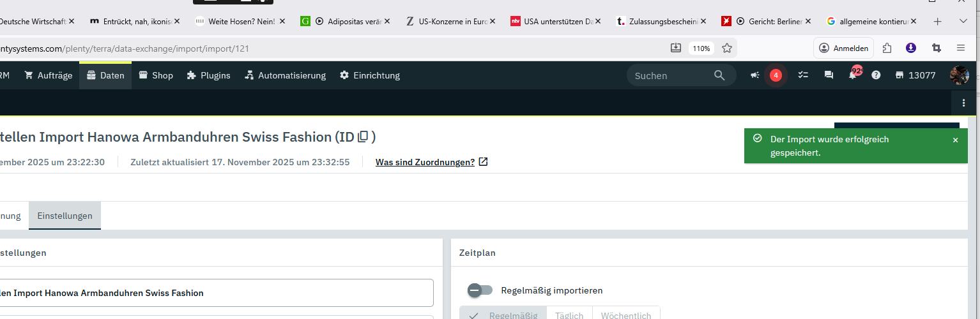This screenshot has width=980, height=319.
Task: Click the Anmelden button in browser toolbar
Action: 843,48
